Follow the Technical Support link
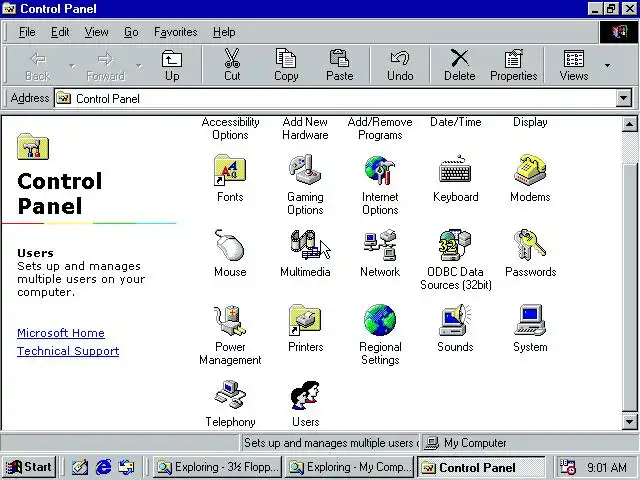This screenshot has width=640, height=480. pos(68,351)
